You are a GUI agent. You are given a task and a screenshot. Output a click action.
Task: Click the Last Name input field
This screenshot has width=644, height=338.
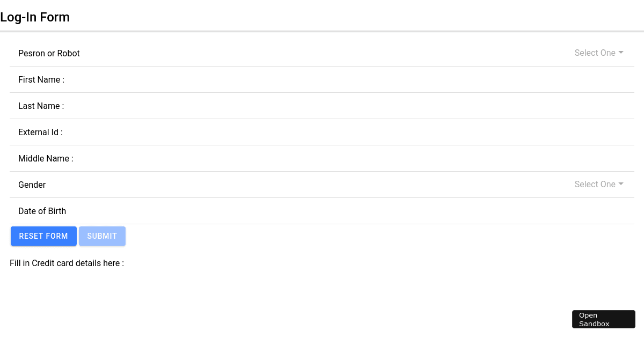(x=322, y=106)
